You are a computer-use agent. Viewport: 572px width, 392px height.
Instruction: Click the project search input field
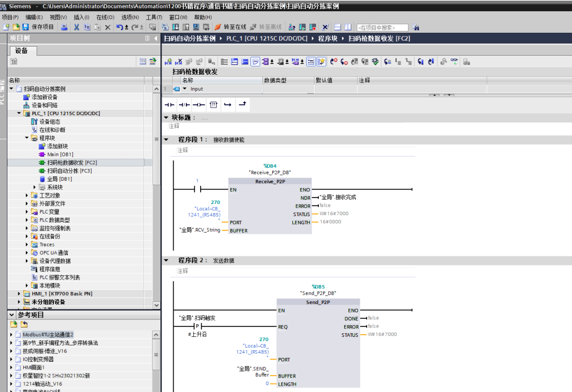coord(382,28)
